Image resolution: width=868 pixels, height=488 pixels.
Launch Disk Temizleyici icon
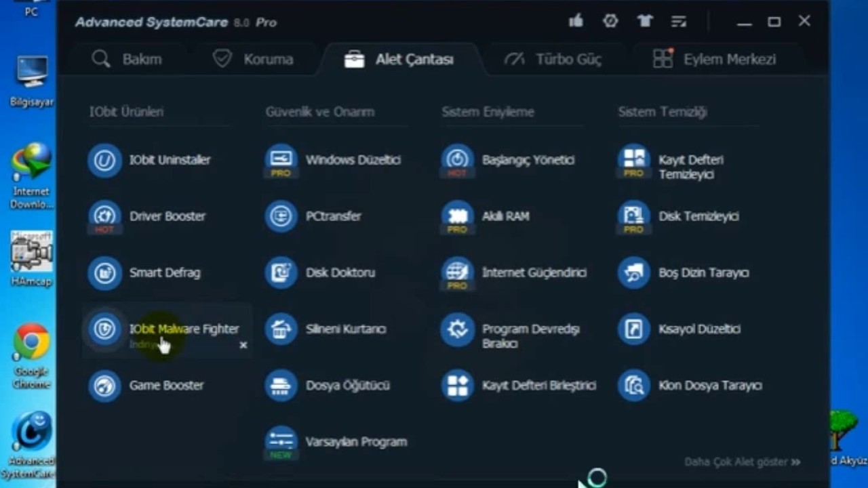(633, 217)
